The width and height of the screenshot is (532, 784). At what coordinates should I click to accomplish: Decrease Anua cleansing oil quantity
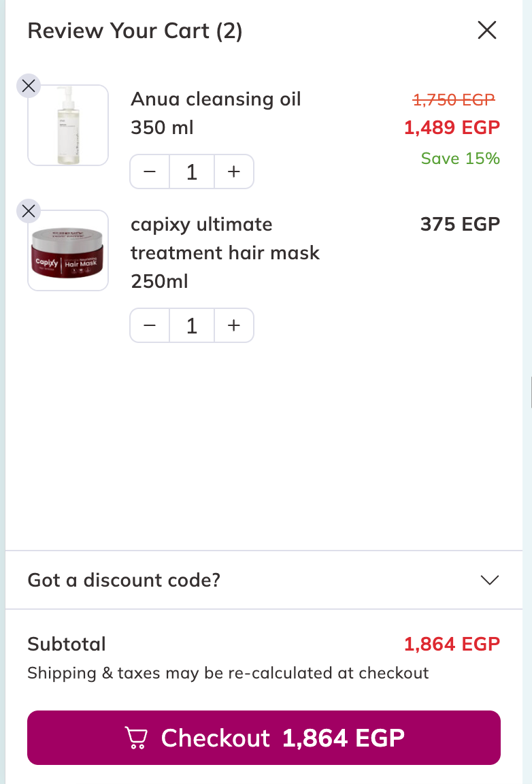coord(150,171)
